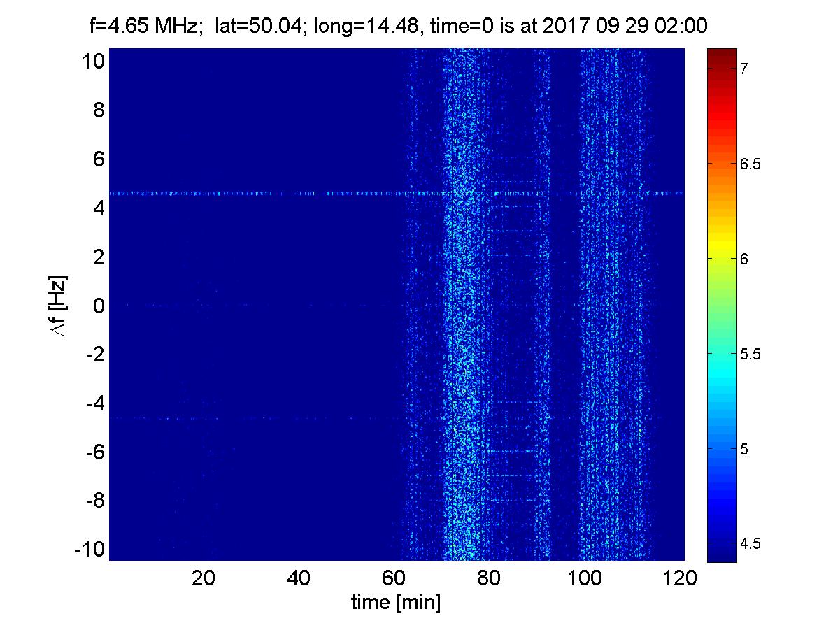
Task: Click the "time [min]" x-axis label
Action: point(396,603)
